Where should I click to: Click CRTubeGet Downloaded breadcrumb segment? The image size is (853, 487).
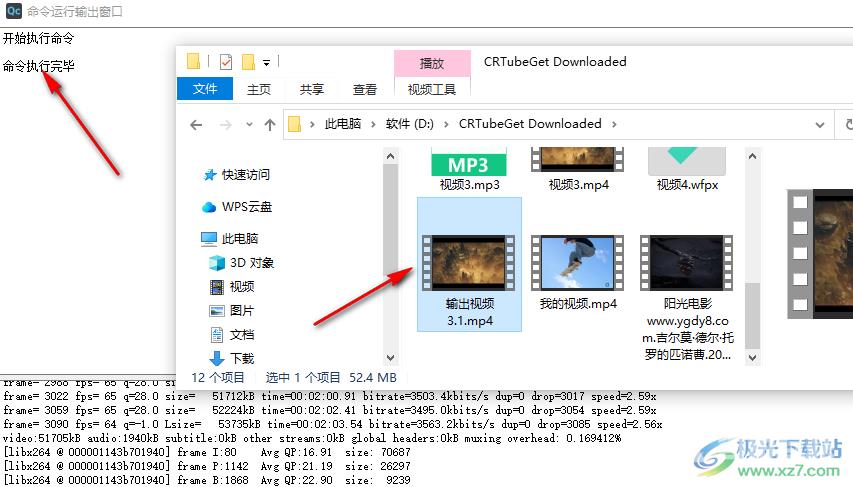[530, 124]
